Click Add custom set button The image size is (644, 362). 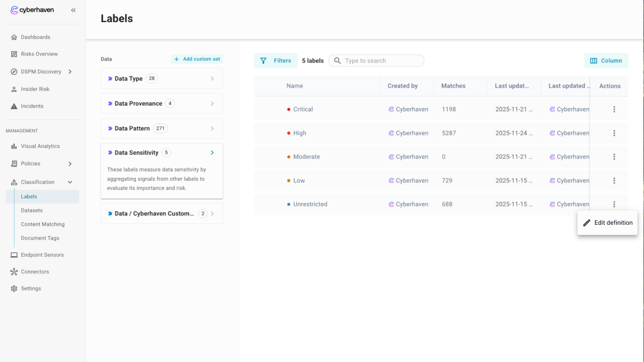click(x=197, y=59)
